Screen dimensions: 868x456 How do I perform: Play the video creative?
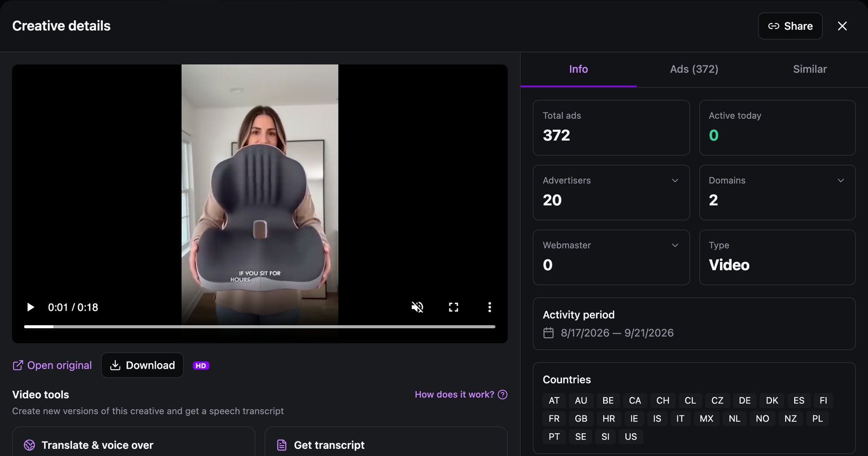tap(30, 307)
